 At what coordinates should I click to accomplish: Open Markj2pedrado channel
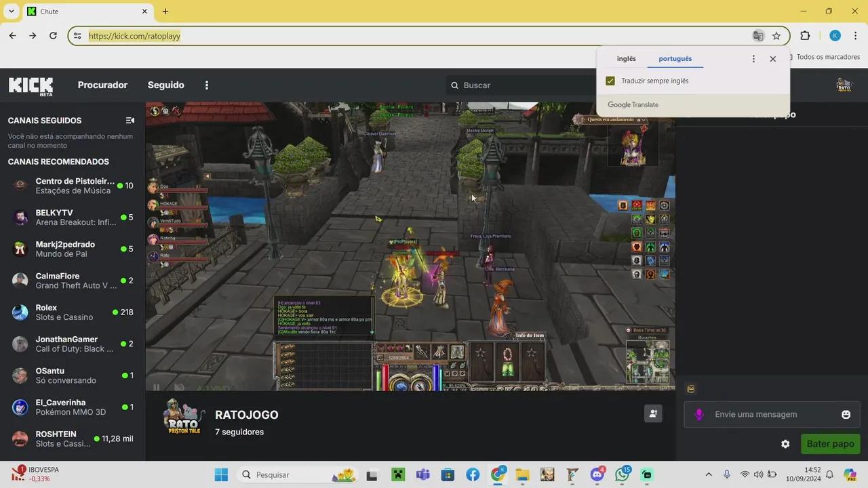tap(73, 249)
